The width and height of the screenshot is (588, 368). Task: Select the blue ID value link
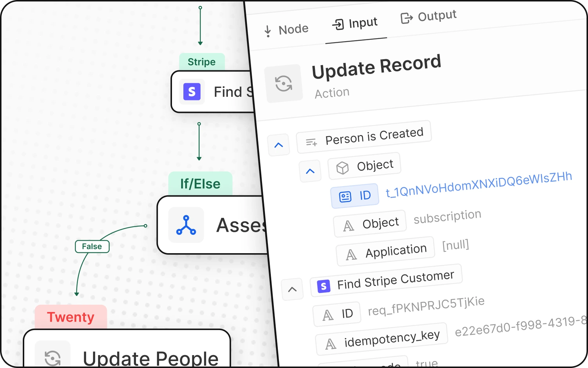click(x=478, y=184)
